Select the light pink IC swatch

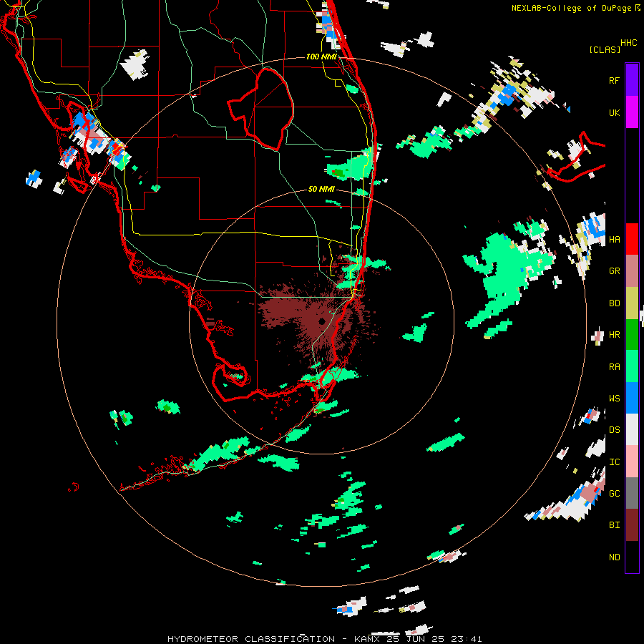click(x=632, y=462)
